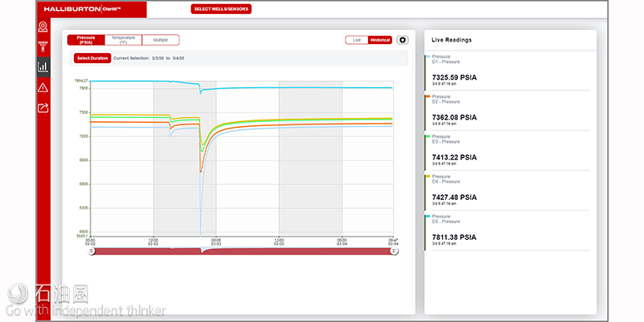Open chart settings gear icon
The height and width of the screenshot is (322, 644).
[x=402, y=40]
